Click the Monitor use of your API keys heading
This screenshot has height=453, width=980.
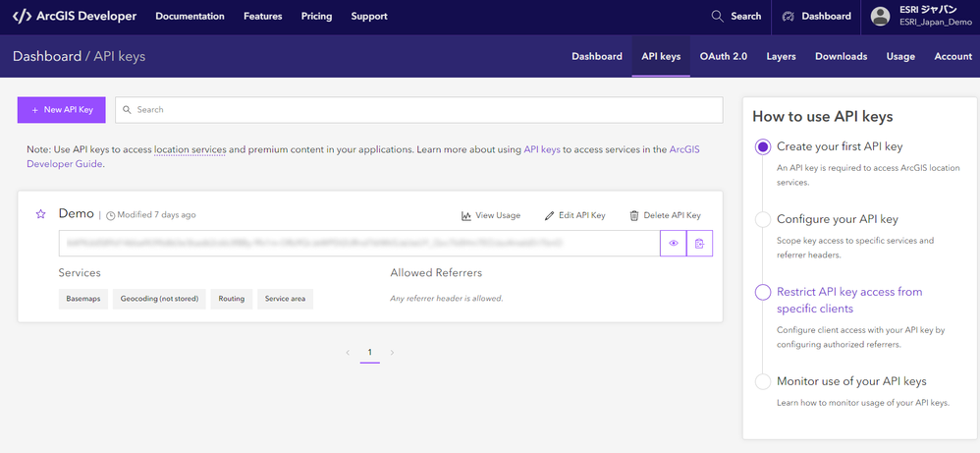coord(851,381)
